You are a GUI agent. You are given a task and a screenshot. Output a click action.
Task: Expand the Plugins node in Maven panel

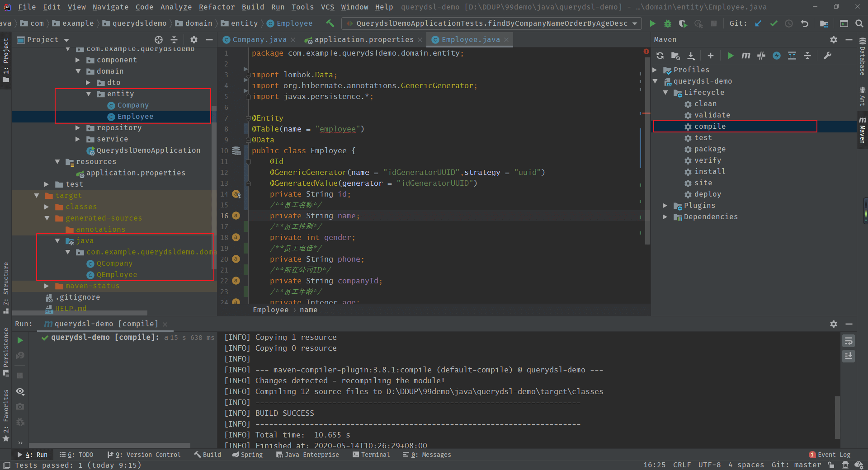tap(665, 206)
